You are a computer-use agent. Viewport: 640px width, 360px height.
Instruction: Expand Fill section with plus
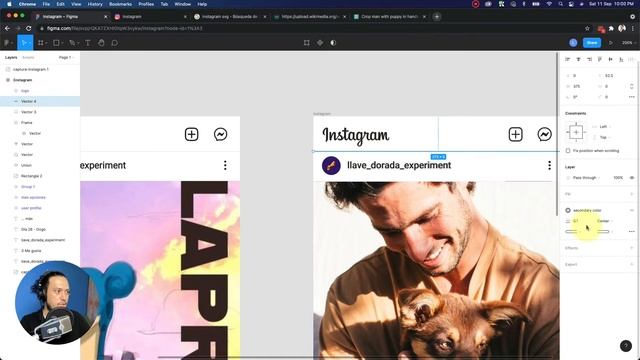click(x=631, y=194)
